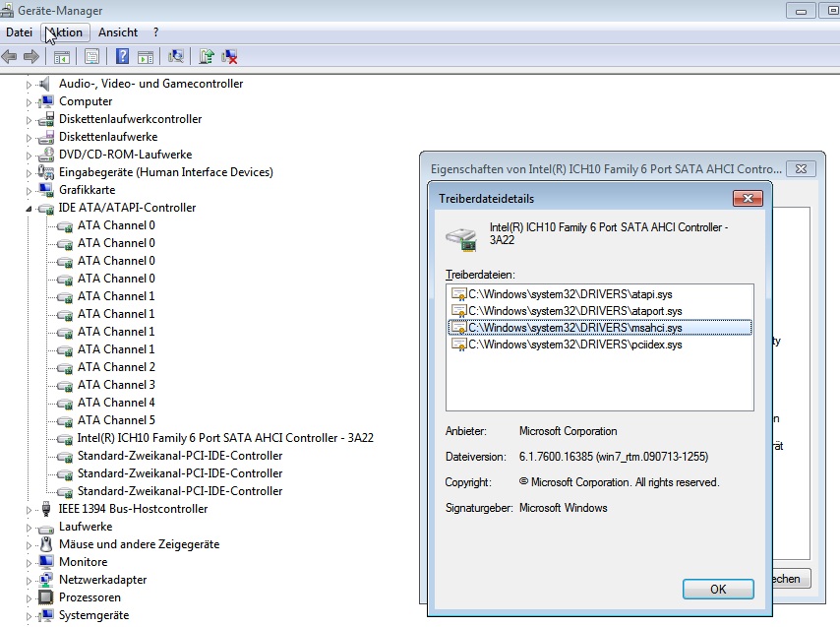Image resolution: width=840 pixels, height=627 pixels.
Task: Expand IEEE 1394 Bus-Hostcontroller node
Action: [x=29, y=510]
